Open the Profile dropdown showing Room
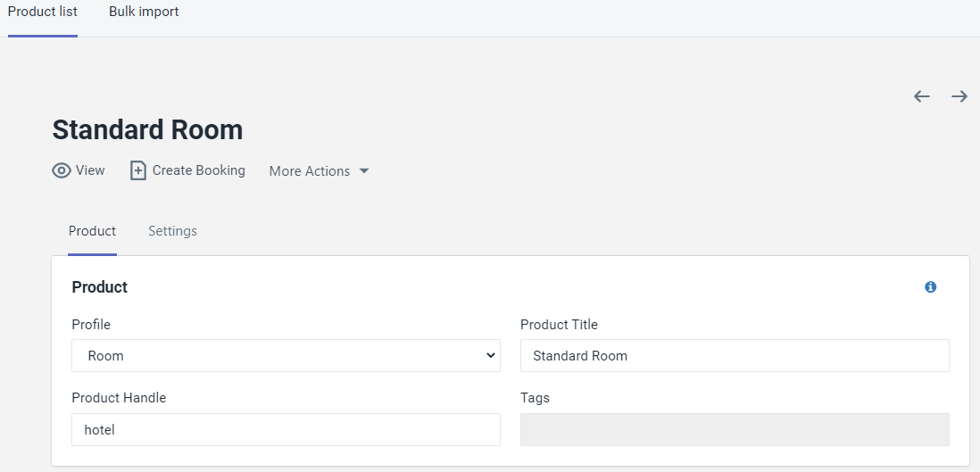Viewport: 980px width, 472px height. 286,356
